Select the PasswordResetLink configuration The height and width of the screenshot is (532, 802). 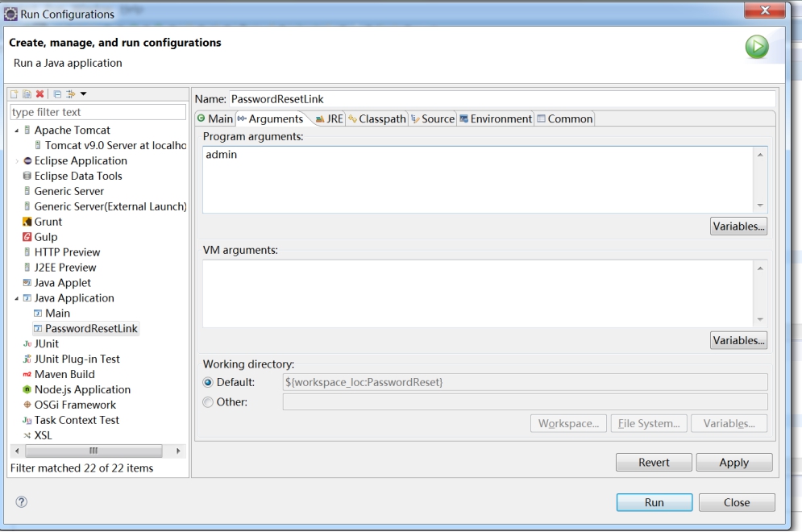point(86,328)
